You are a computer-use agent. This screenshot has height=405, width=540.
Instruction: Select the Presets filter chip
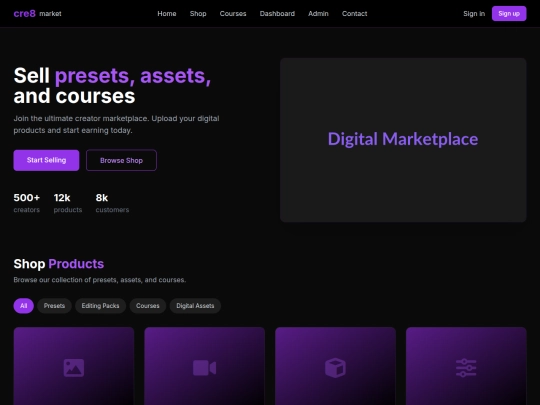[54, 306]
